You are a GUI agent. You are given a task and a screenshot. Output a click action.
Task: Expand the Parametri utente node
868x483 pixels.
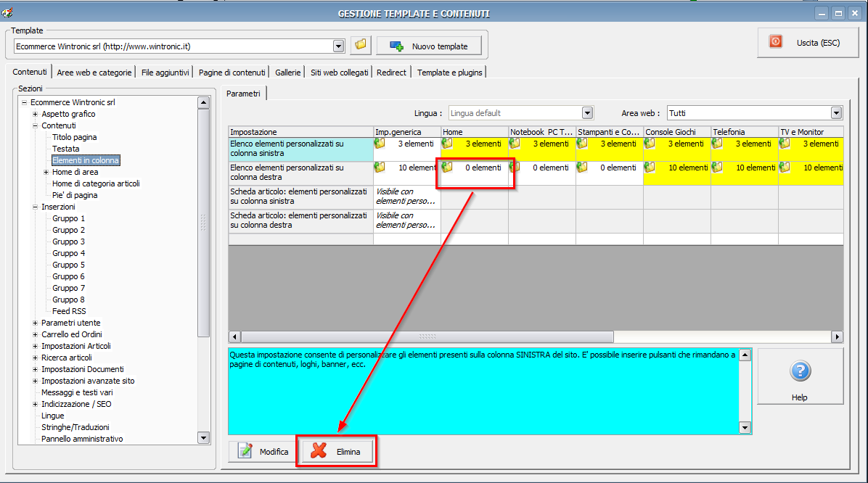36,323
